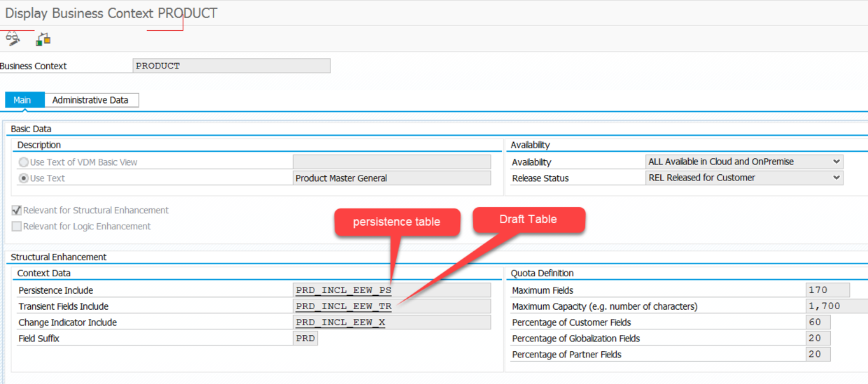Viewport: 868px width, 384px height.
Task: Switch to the Administrative Data tab
Action: (90, 100)
